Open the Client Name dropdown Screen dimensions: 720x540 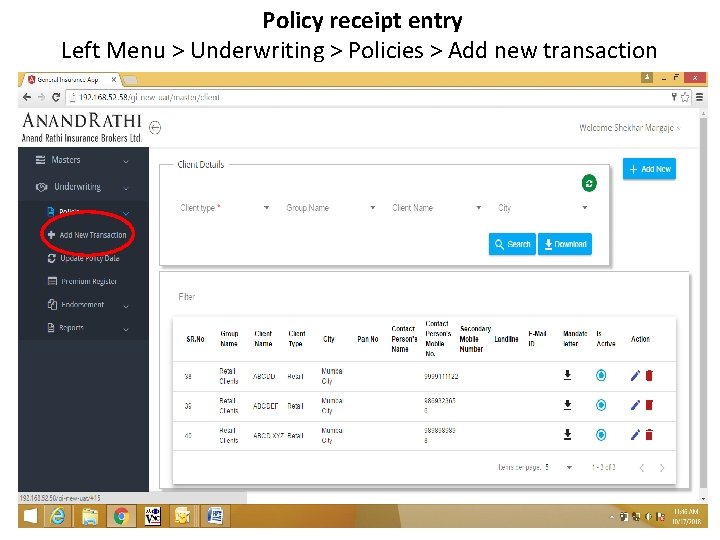pos(437,208)
